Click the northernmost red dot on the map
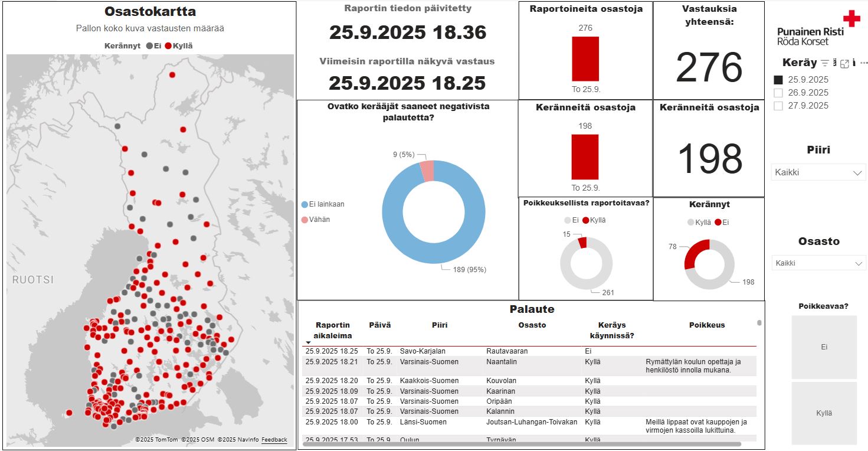The width and height of the screenshot is (868, 451). 172,75
